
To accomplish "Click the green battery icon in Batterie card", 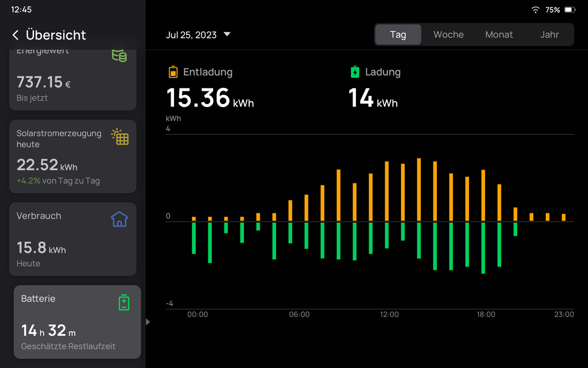I will click(x=124, y=302).
